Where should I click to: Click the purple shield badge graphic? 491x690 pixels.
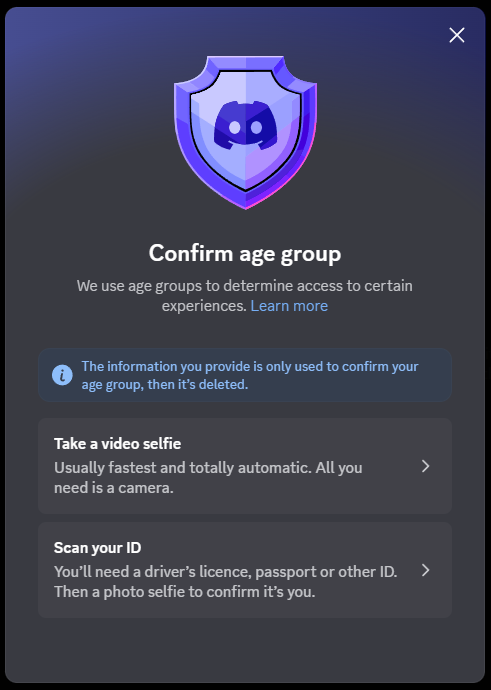[x=246, y=132]
